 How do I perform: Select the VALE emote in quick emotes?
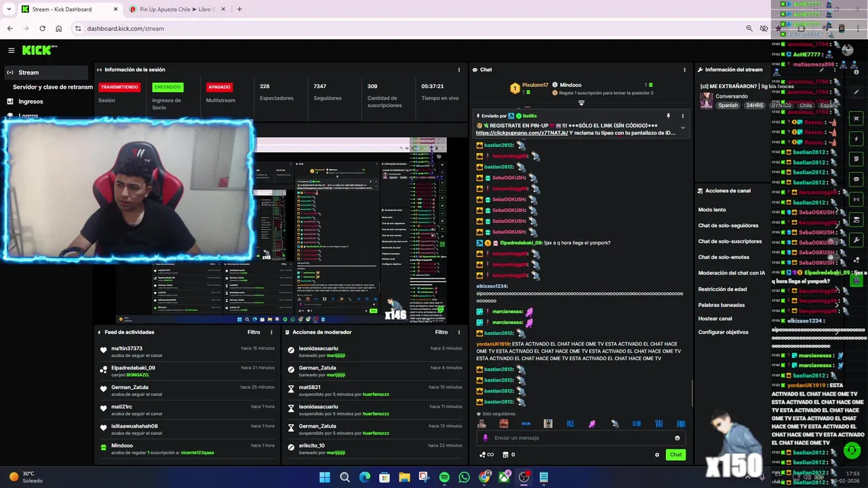point(570,424)
